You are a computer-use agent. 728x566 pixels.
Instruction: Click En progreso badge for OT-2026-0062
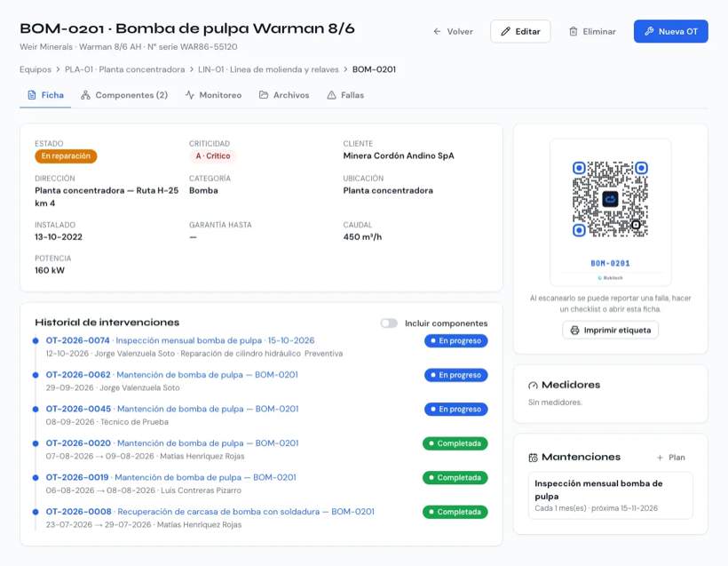click(456, 375)
